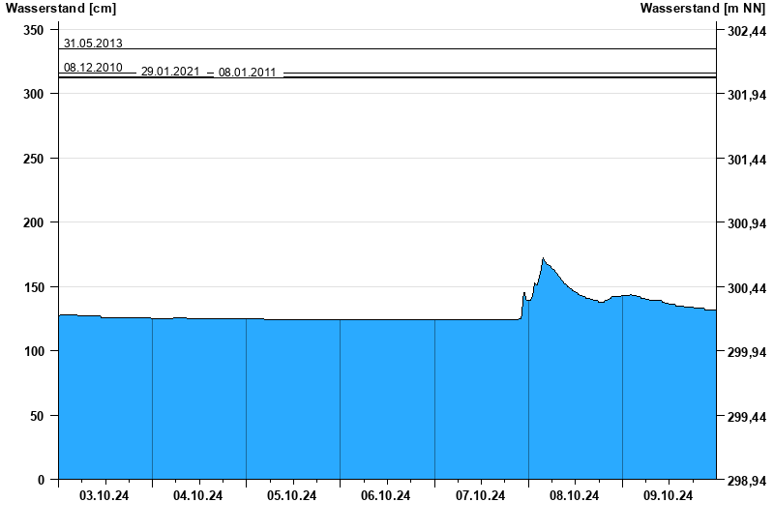The height and width of the screenshot is (532, 774).
Task: Click the 302,44 value on right axis
Action: point(746,31)
